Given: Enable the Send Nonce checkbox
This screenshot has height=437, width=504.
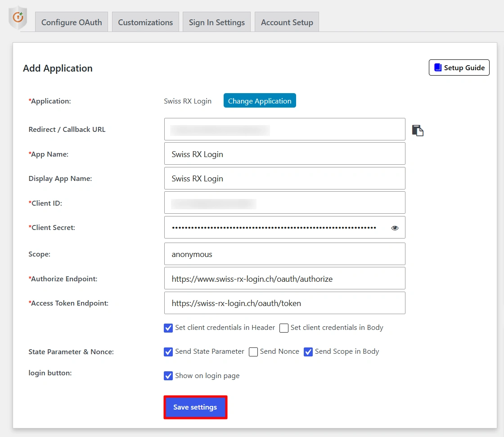Looking at the screenshot, I should click(x=253, y=352).
